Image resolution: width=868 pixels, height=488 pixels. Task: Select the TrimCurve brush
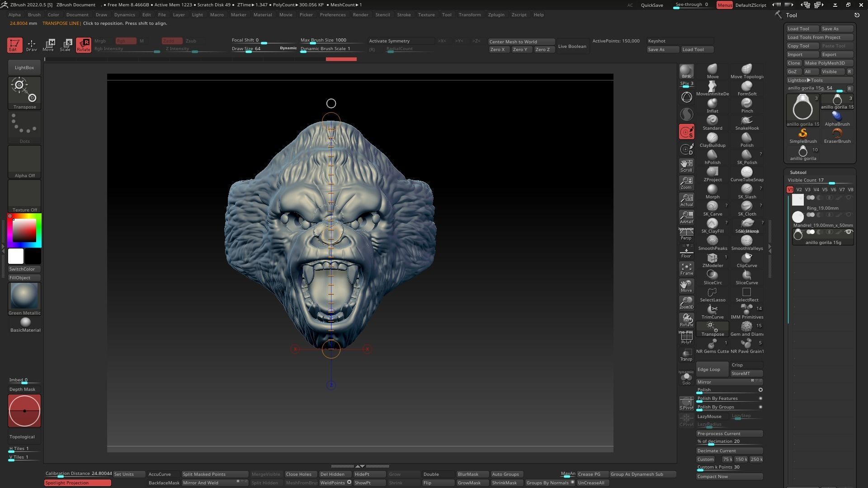tap(712, 312)
